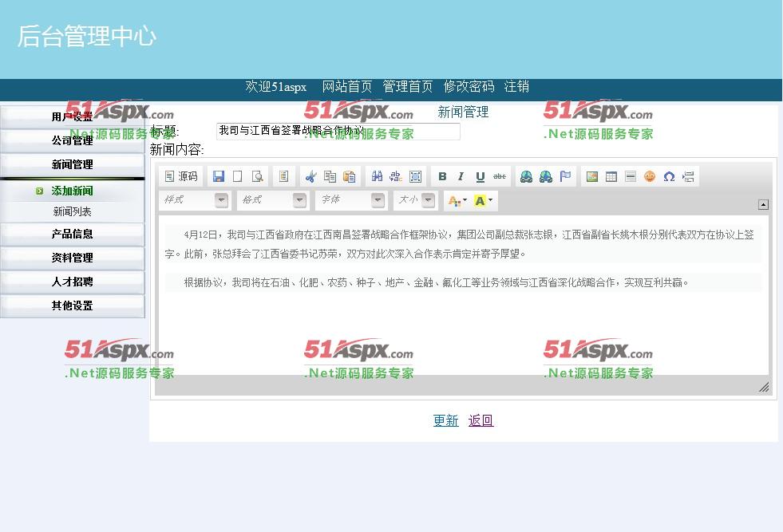Insert a horizontal line via toolbar icon
This screenshot has width=783, height=532.
(631, 176)
